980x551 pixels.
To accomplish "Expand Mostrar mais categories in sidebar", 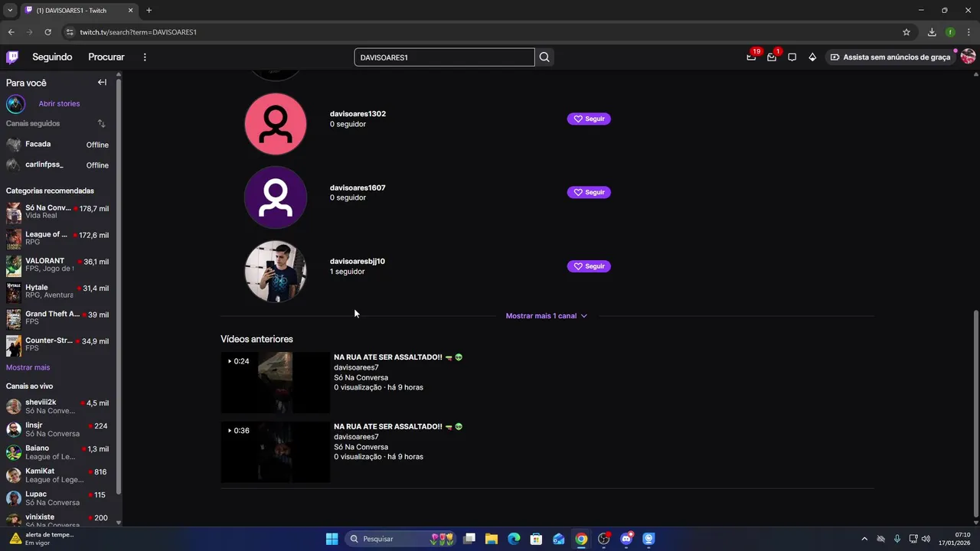I will [x=28, y=367].
